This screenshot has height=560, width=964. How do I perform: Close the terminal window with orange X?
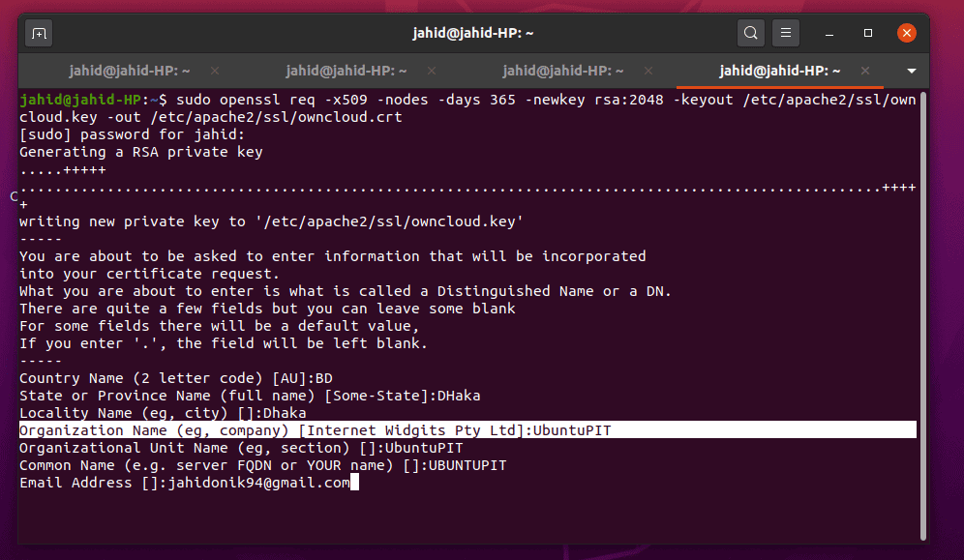[907, 33]
